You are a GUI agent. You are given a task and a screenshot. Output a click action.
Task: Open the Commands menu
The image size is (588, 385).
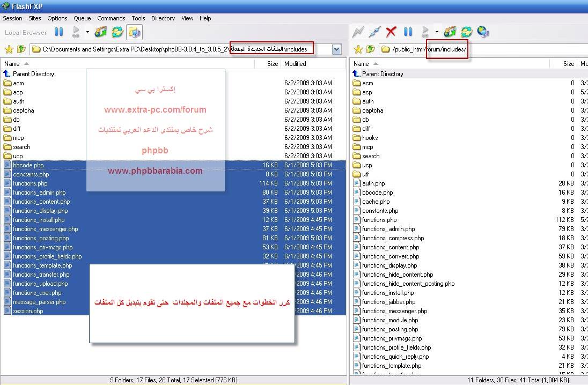[x=111, y=18]
